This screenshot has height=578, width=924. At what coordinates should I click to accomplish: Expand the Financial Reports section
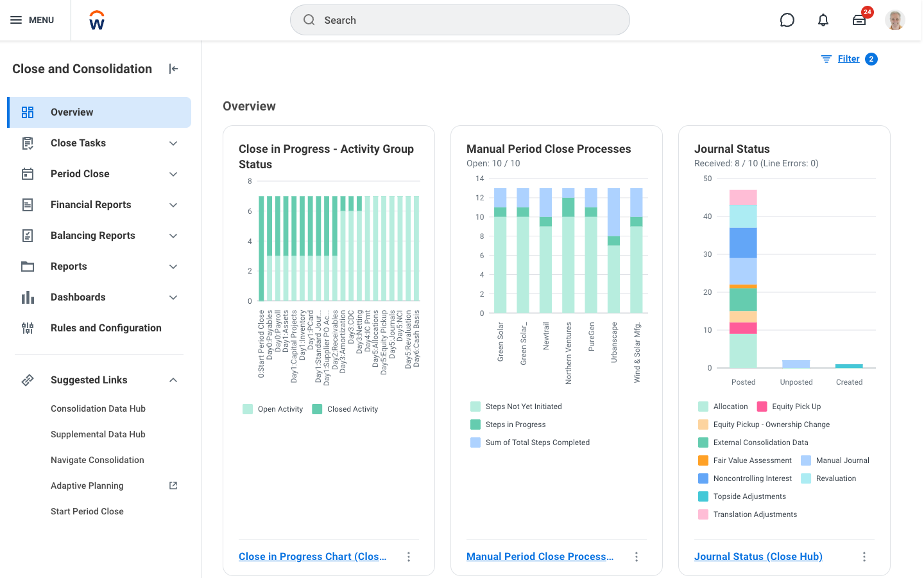click(173, 204)
